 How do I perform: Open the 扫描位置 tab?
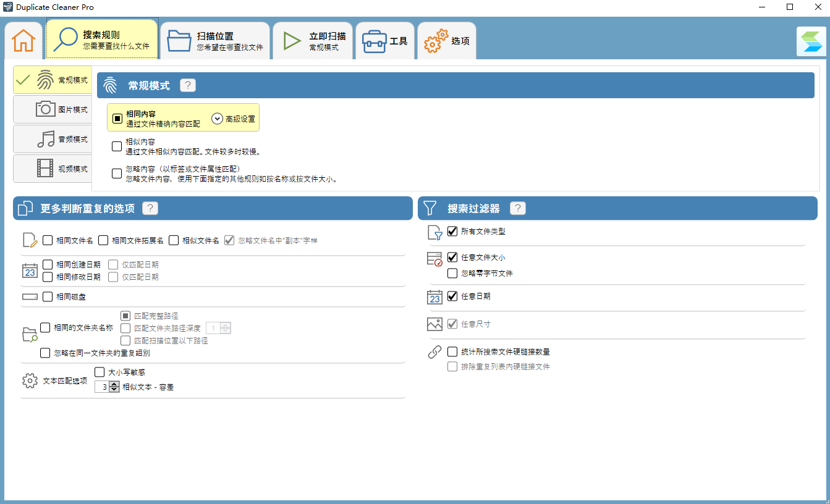coord(214,41)
